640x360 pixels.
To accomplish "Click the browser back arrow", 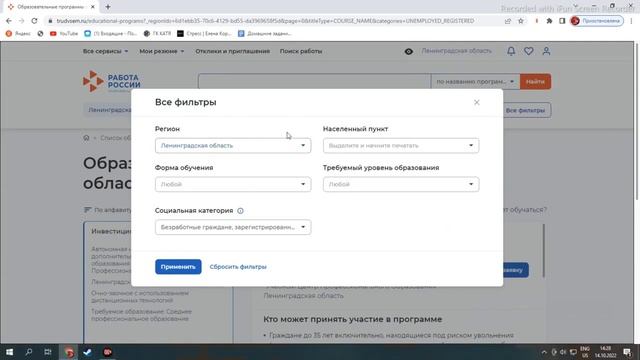I will [x=9, y=21].
